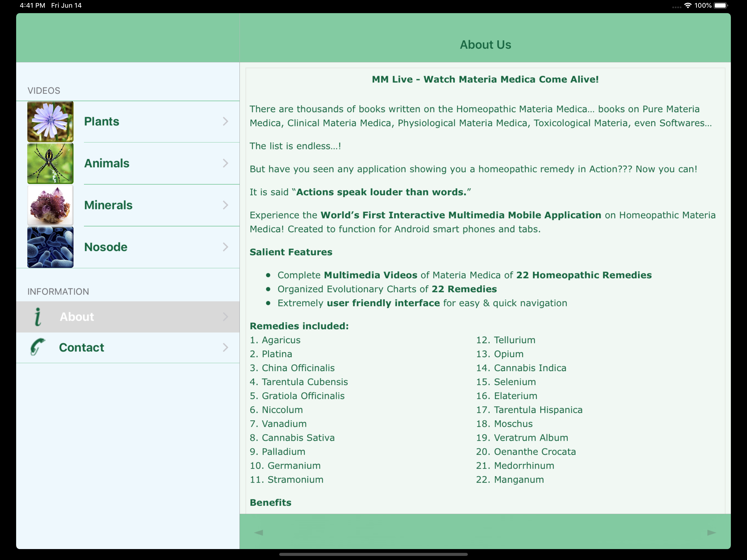The height and width of the screenshot is (560, 747).
Task: Click remedy '15. Selenium'
Action: tap(506, 382)
